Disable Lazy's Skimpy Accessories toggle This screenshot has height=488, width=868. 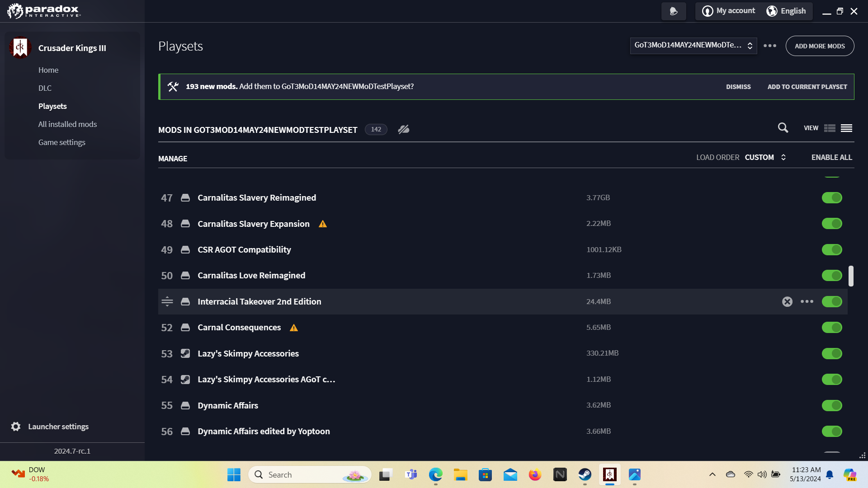(832, 353)
